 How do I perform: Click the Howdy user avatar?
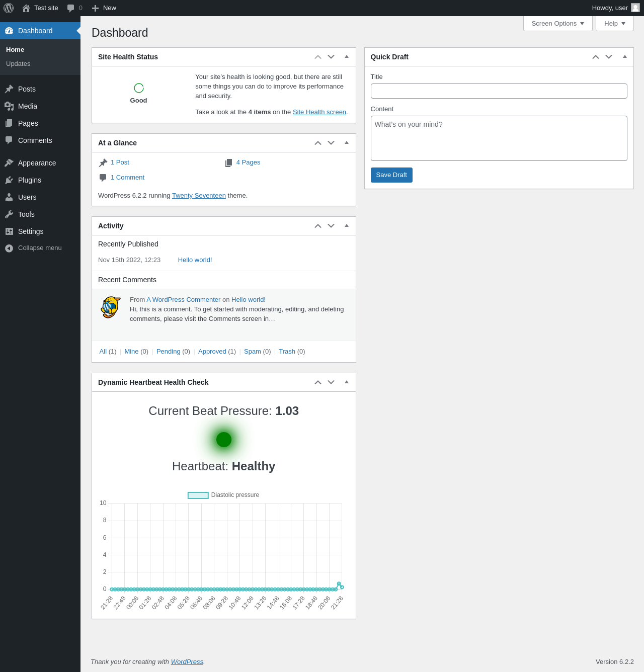point(635,8)
